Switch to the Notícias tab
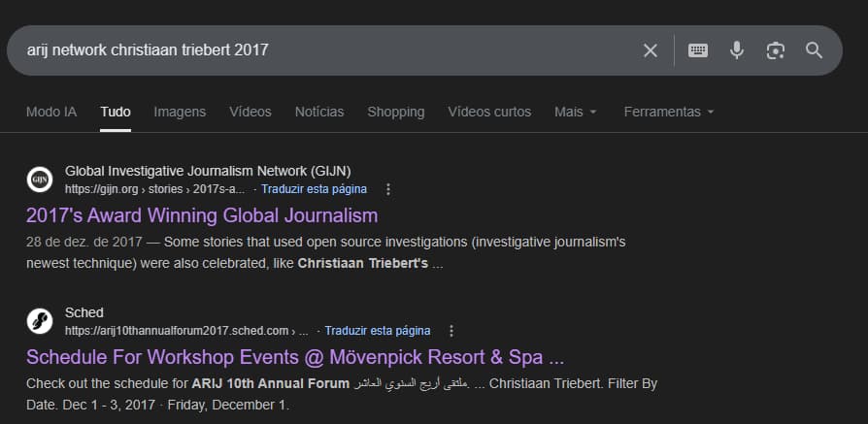The height and width of the screenshot is (424, 868). [x=319, y=112]
